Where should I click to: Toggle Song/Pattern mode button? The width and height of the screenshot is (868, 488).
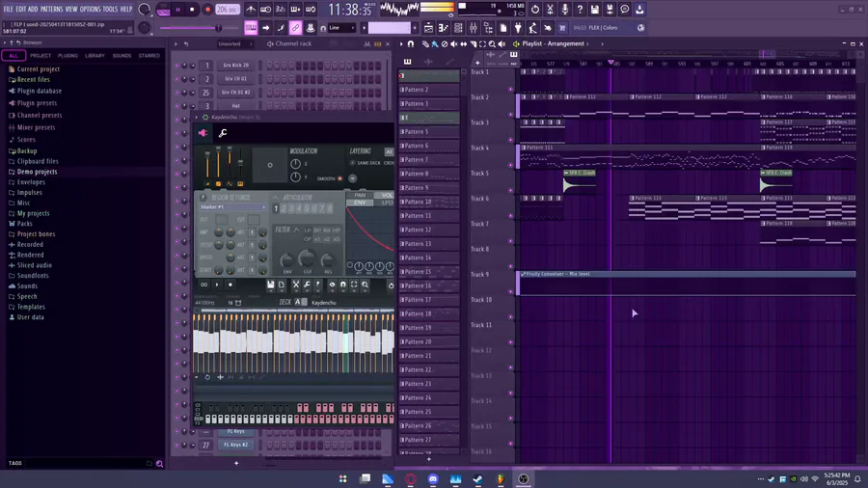coord(163,10)
